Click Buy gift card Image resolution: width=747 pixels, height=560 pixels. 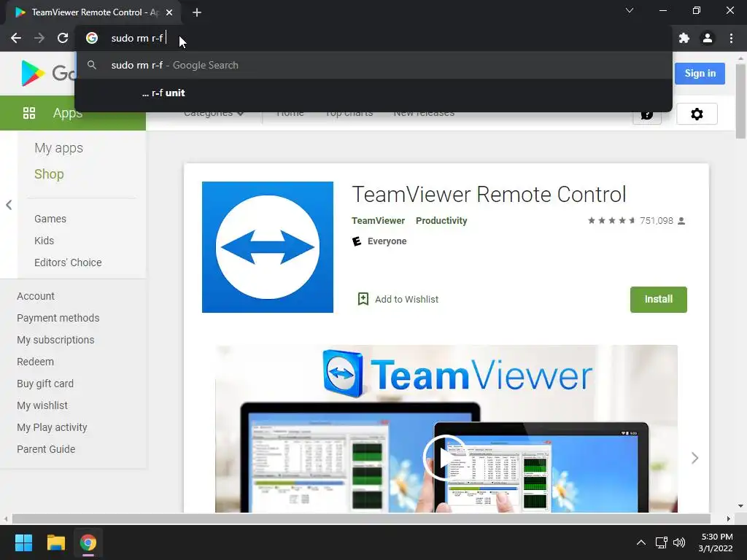(x=45, y=384)
